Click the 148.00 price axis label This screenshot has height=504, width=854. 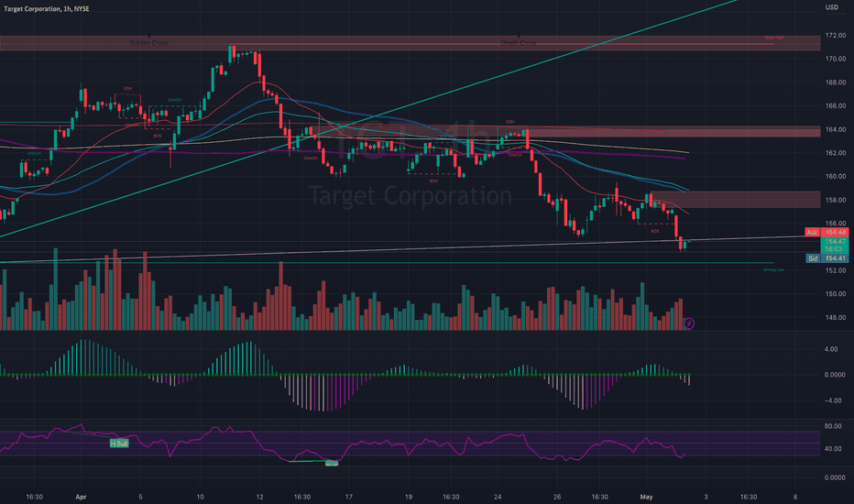click(x=836, y=318)
